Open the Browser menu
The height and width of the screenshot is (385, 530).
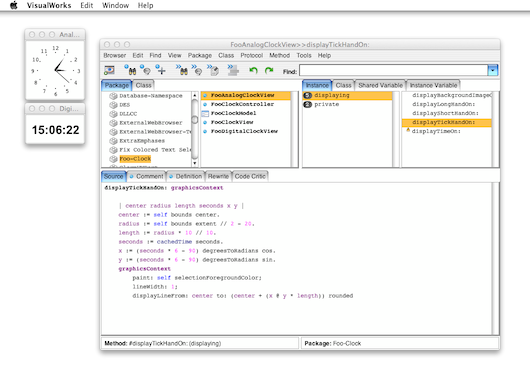point(115,55)
